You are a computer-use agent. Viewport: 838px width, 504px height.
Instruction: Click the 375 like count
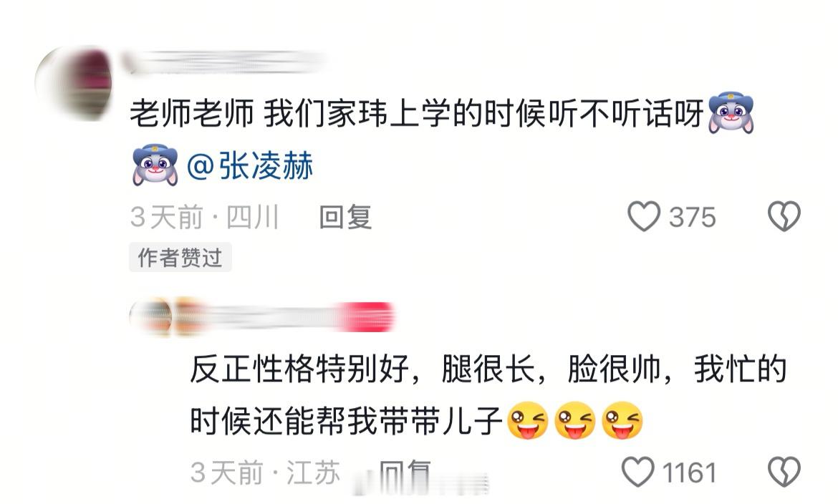coord(692,217)
